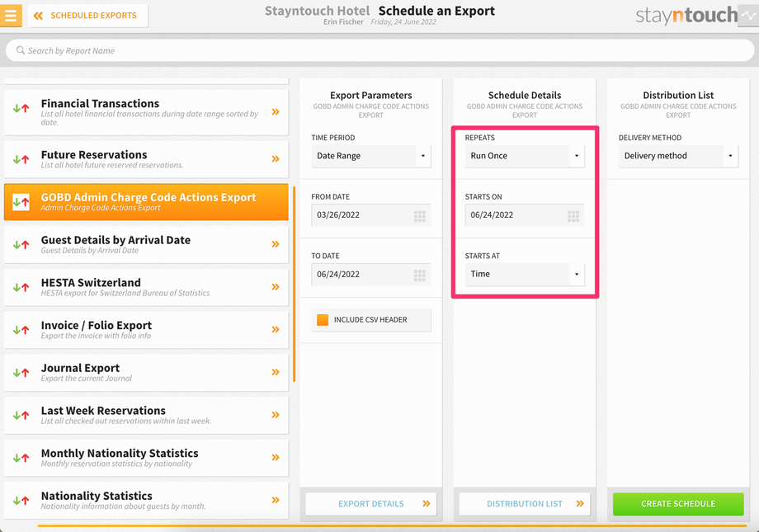
Task: Click the Journal Export arrows icon
Action: point(21,372)
